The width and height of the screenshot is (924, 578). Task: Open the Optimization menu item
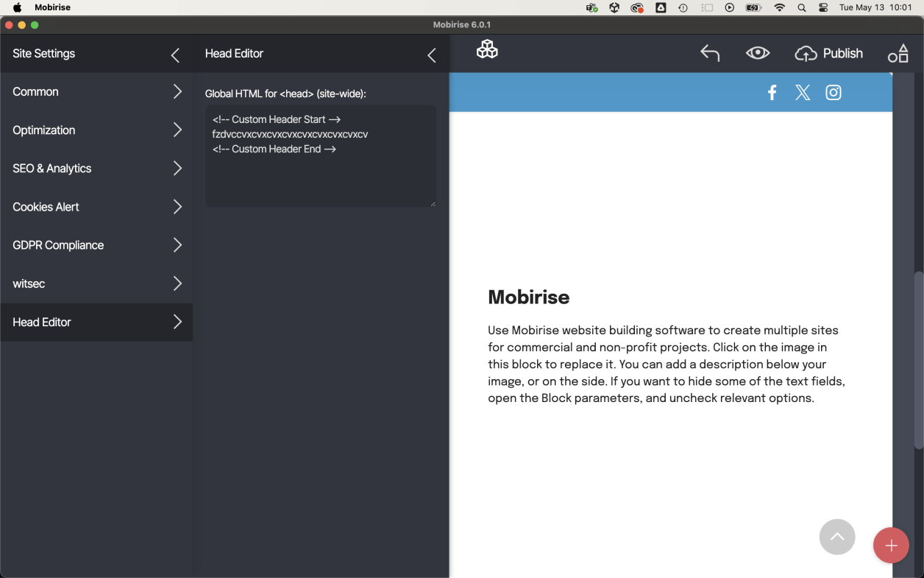coord(96,130)
